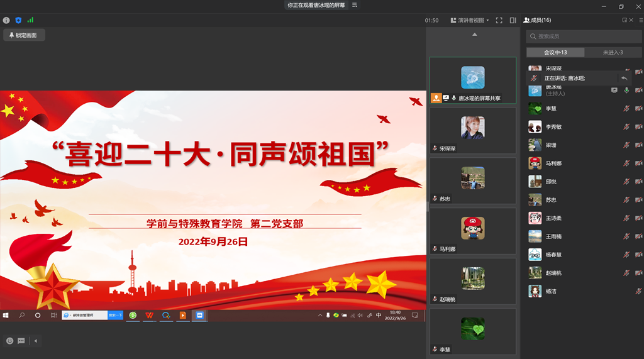Toggle microphone for 李慧 in the members list

626,109
